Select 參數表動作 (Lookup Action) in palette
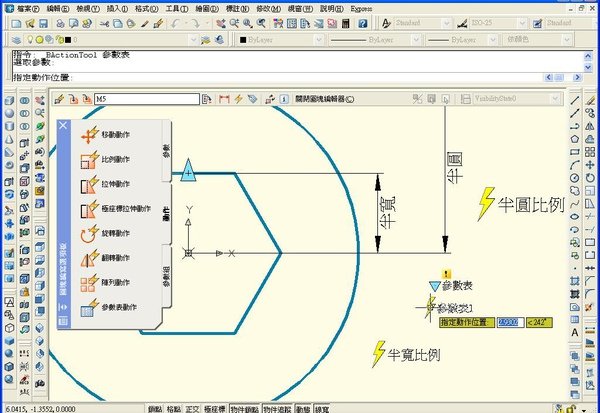Screen dimensions: 600x413 point(109,307)
